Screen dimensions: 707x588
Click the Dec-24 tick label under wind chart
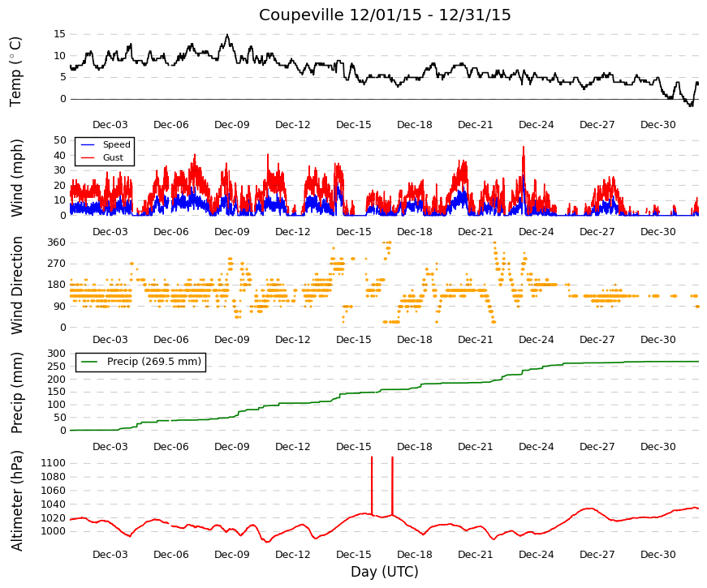[x=536, y=232]
